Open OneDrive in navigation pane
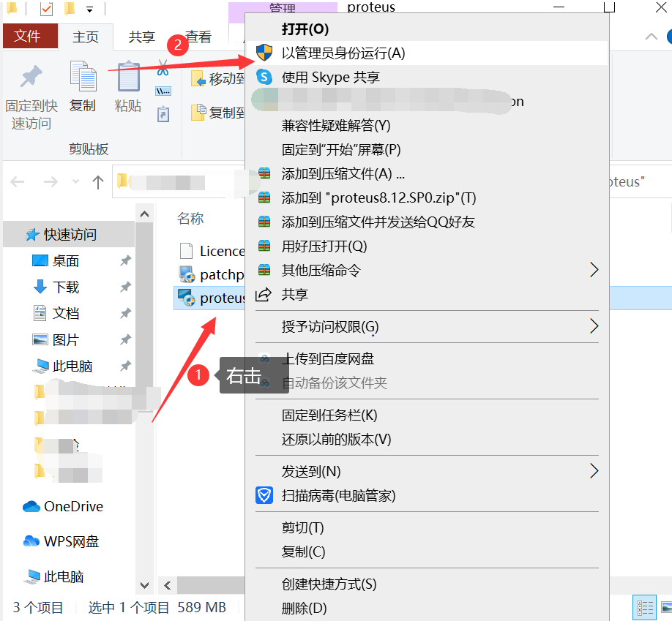The height and width of the screenshot is (621, 672). (x=62, y=506)
